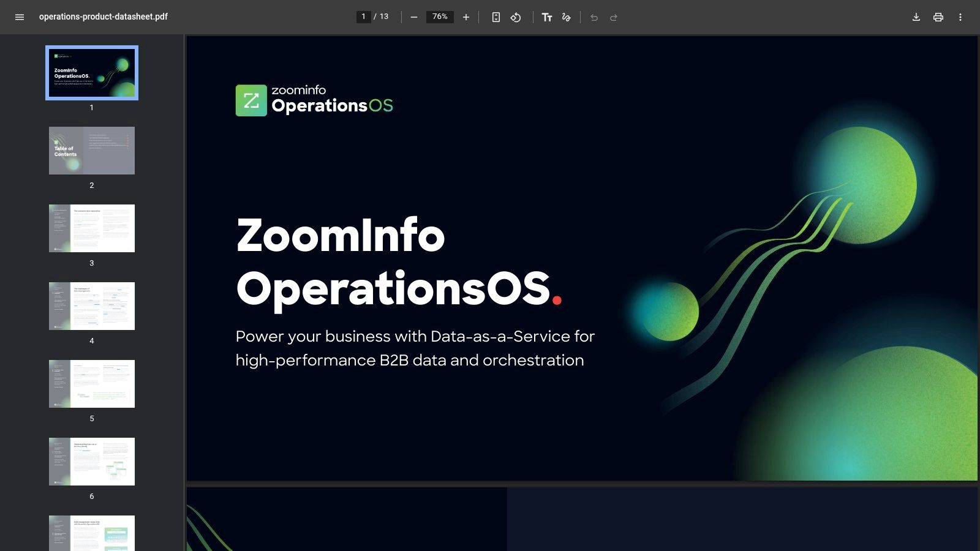Click the fit to page icon

[x=496, y=17]
